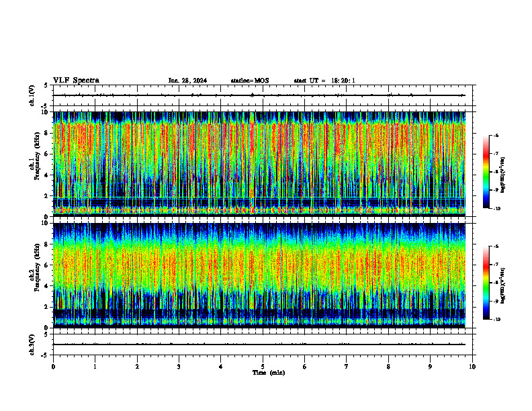The width and height of the screenshot is (532, 411).
Task: Click the time axis tick label "5"
Action: click(x=263, y=367)
